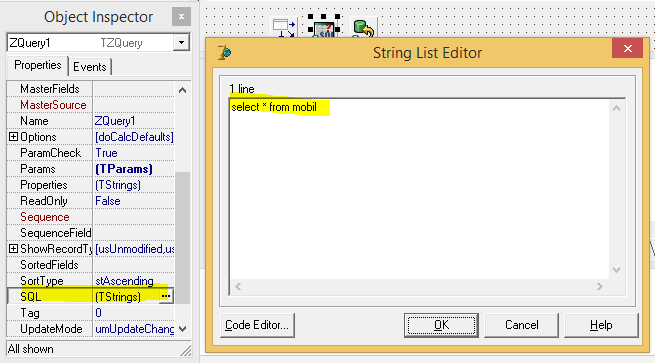Click inside the SQL text editing area
The image size is (655, 363).
[419, 189]
